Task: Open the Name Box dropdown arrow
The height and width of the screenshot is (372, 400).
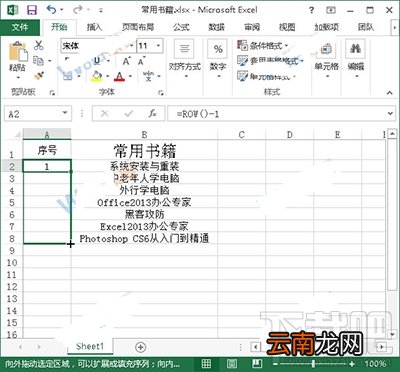Action: coord(65,113)
